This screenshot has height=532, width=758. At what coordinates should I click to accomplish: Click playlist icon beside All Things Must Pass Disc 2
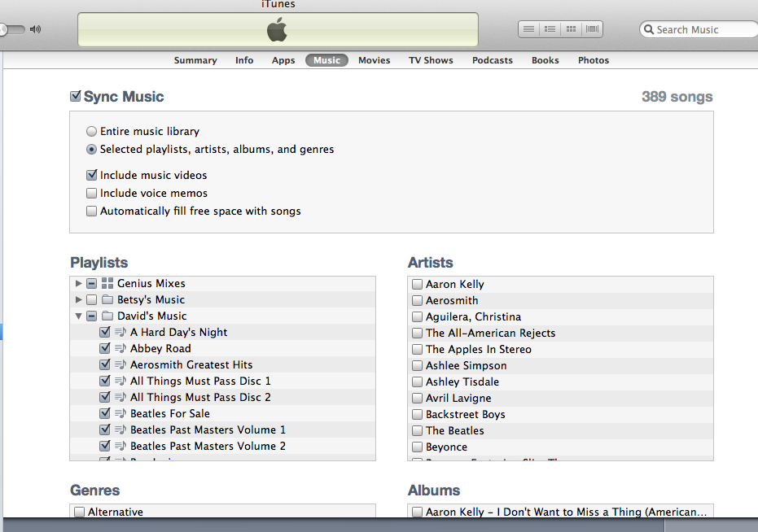(x=120, y=397)
